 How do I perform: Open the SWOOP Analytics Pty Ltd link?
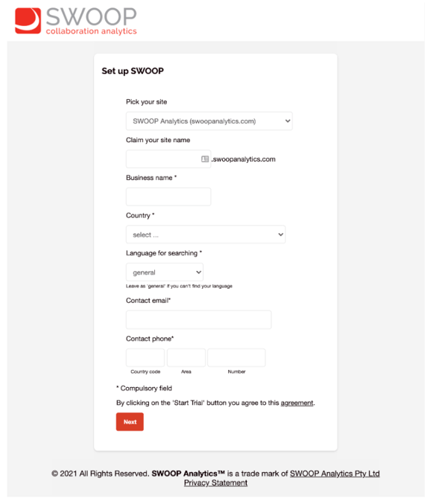tap(335, 473)
